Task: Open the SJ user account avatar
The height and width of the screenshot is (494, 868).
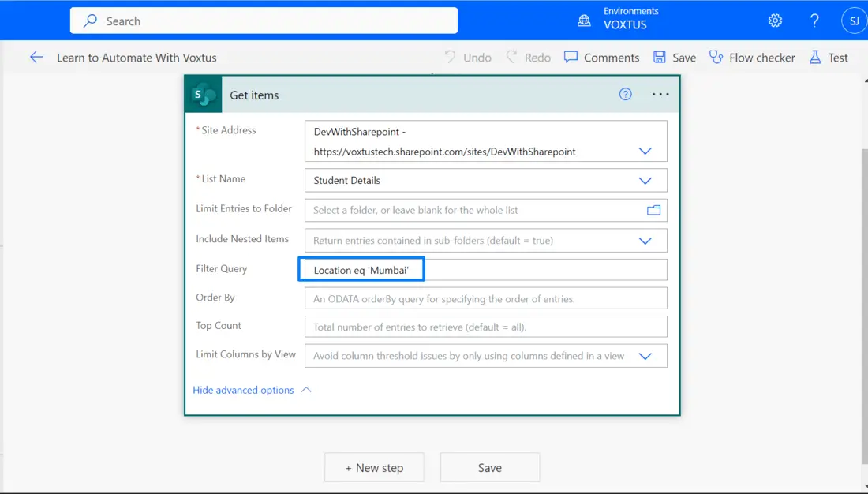Action: pyautogui.click(x=854, y=21)
